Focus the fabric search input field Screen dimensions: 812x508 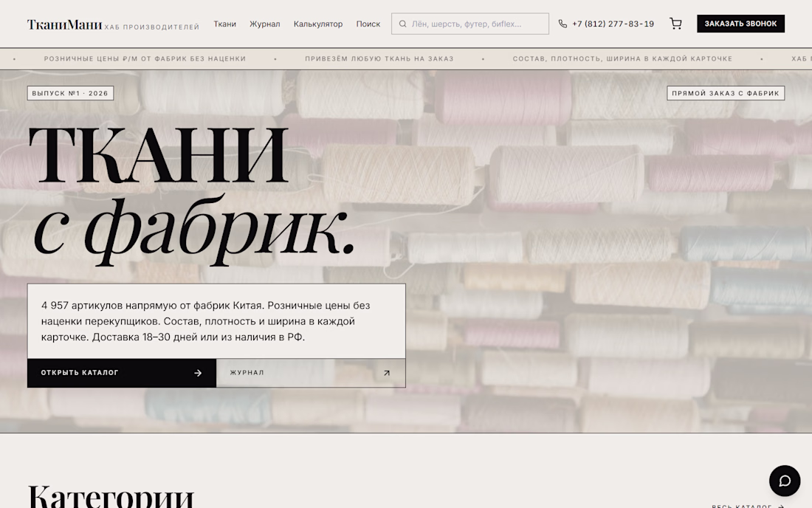click(x=469, y=24)
